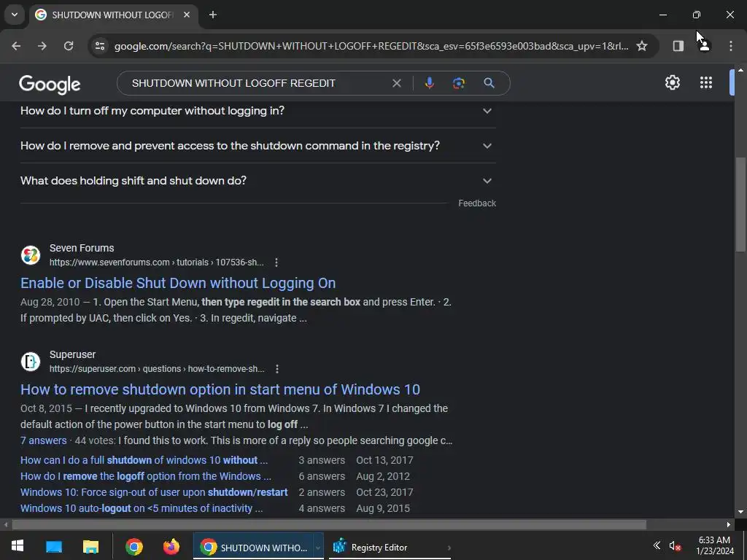Switch to Registry Editor in taskbar
747x560 pixels.
pyautogui.click(x=390, y=547)
